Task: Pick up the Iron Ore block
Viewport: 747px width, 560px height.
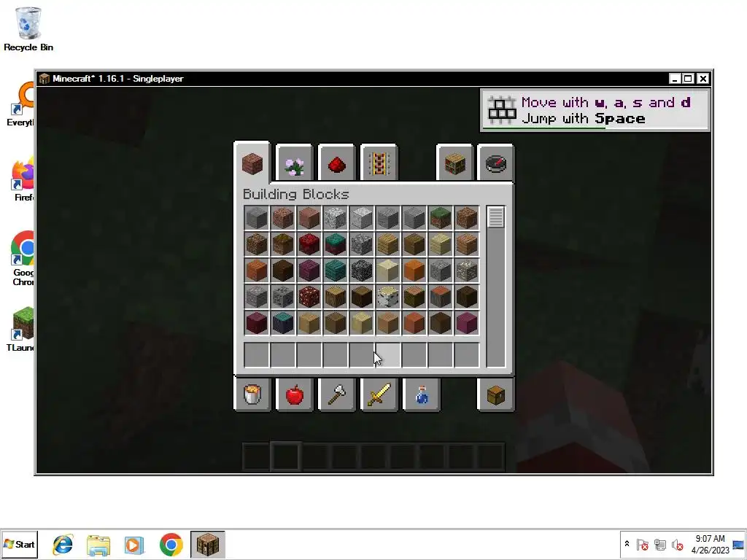Action: [x=257, y=297]
